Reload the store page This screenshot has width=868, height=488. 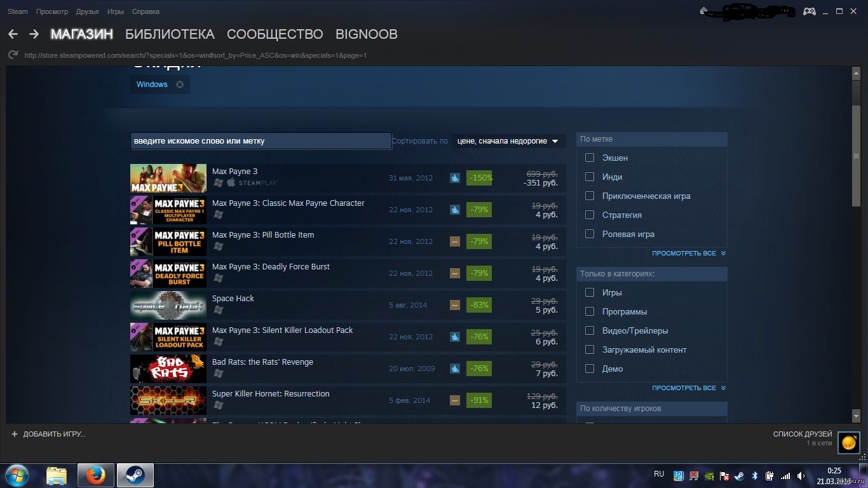pyautogui.click(x=13, y=55)
